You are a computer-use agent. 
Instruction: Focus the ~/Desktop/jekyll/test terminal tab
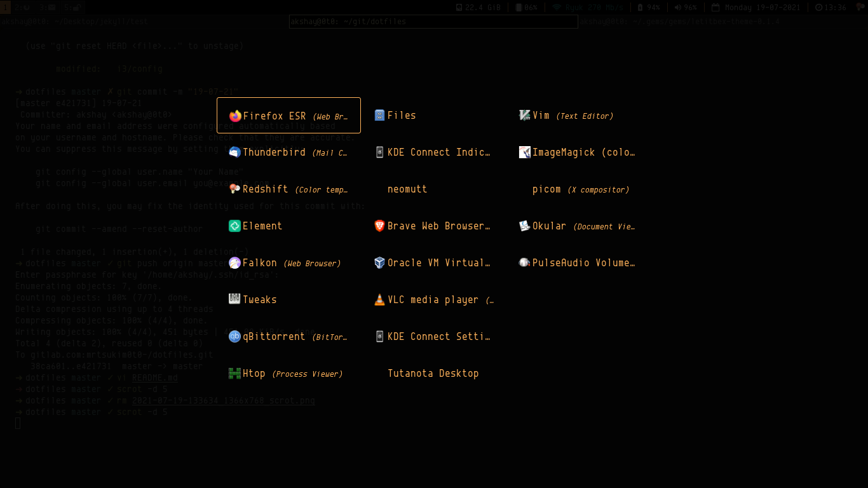144,22
